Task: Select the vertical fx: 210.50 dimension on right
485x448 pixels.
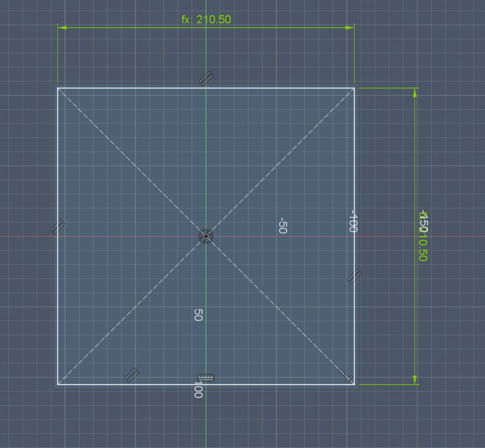Action: (x=423, y=237)
